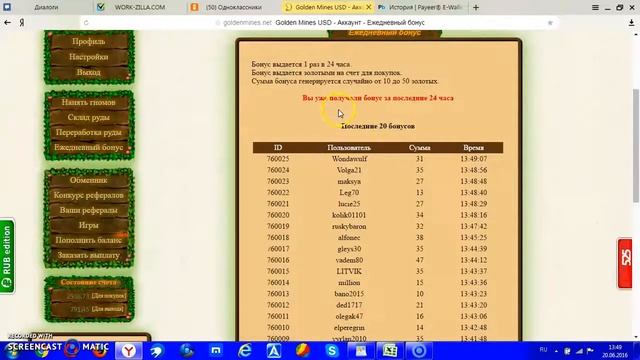Click the Для покупок balance entry
This screenshot has height=360, width=640.
[89, 296]
